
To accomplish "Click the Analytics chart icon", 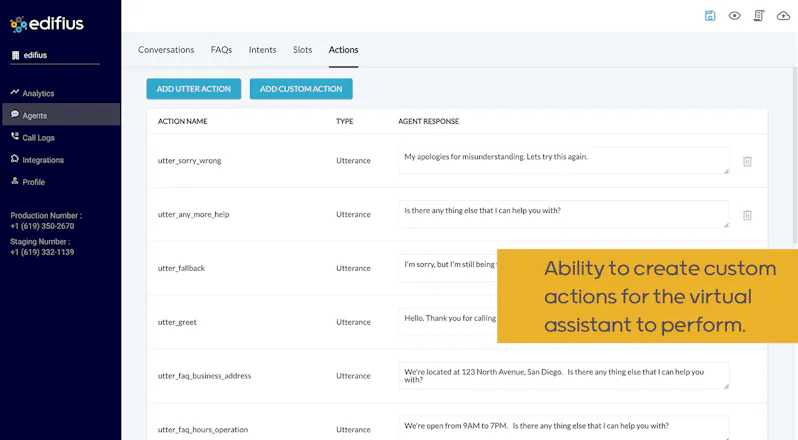I will tap(15, 92).
